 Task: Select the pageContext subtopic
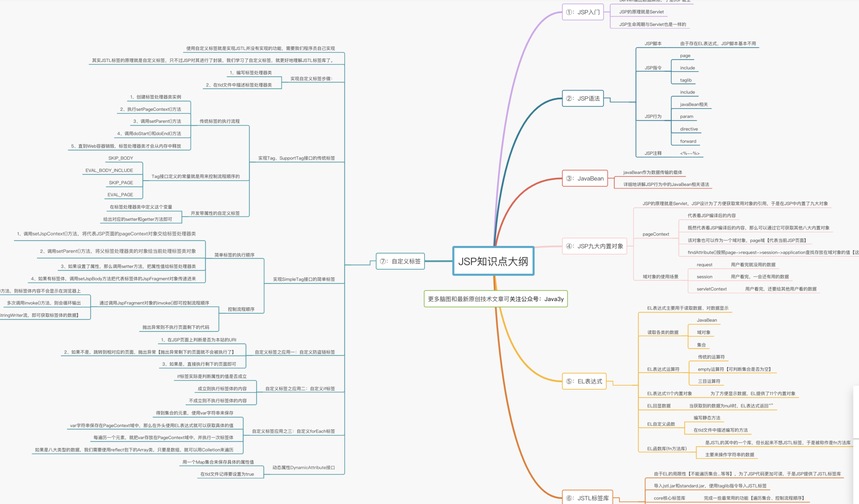(656, 234)
